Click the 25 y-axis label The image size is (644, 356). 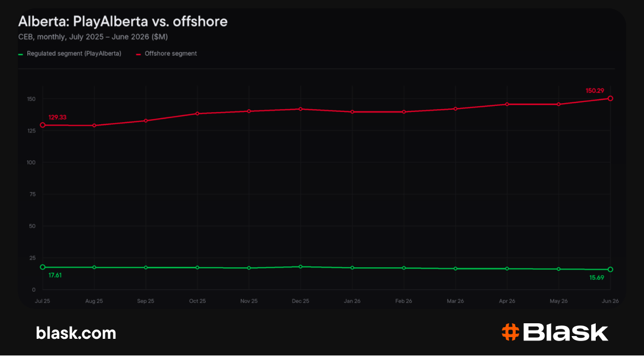(x=33, y=258)
